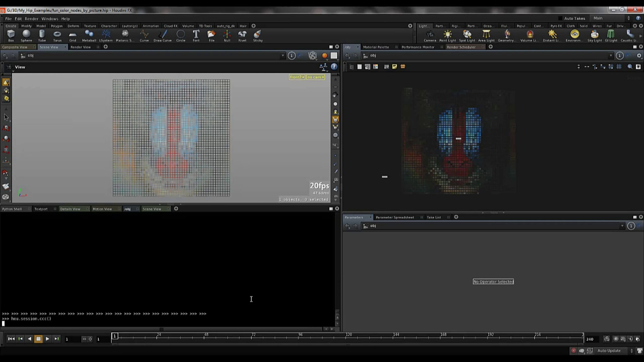644x362 pixels.
Task: Switch to the Render View tab
Action: pos(80,47)
